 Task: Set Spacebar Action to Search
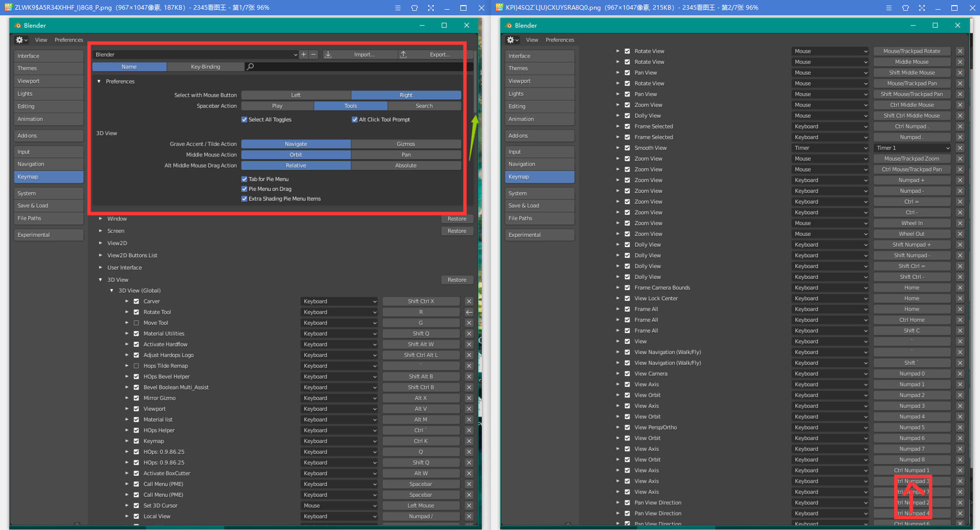(424, 106)
